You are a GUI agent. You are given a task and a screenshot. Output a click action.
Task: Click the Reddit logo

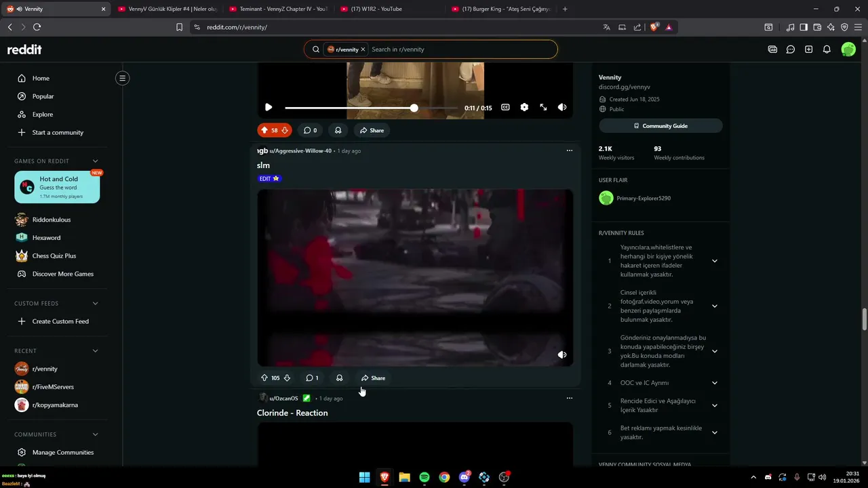(x=24, y=49)
